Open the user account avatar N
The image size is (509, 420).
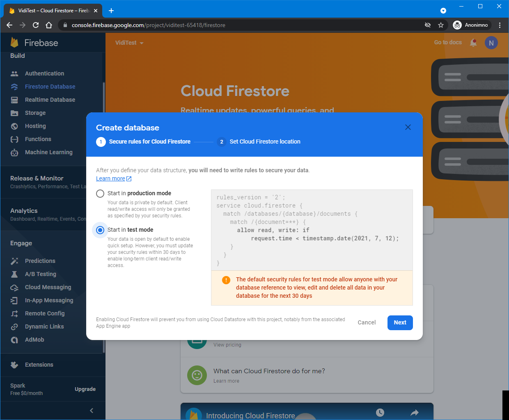(491, 43)
